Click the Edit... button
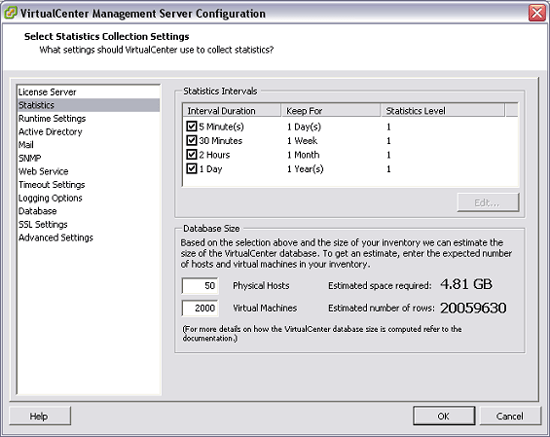 488,202
